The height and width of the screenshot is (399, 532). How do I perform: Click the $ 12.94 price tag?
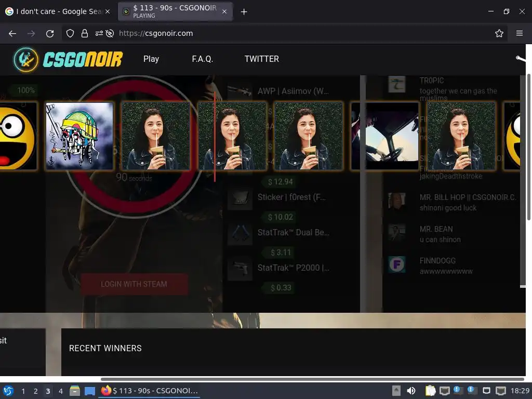click(280, 182)
